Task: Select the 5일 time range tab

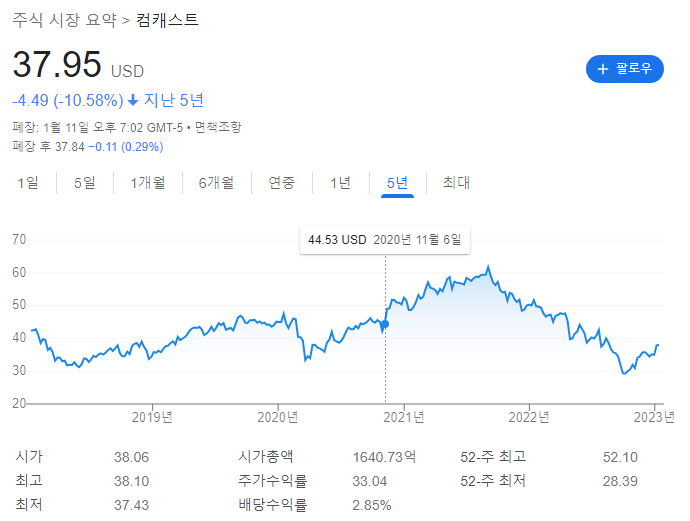Action: 84,183
